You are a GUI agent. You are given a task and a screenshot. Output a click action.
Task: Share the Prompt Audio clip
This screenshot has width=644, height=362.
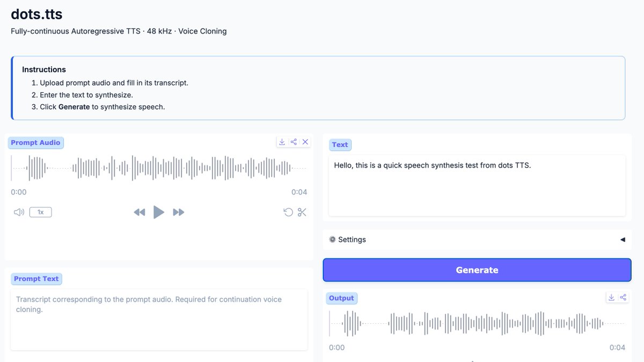click(294, 142)
